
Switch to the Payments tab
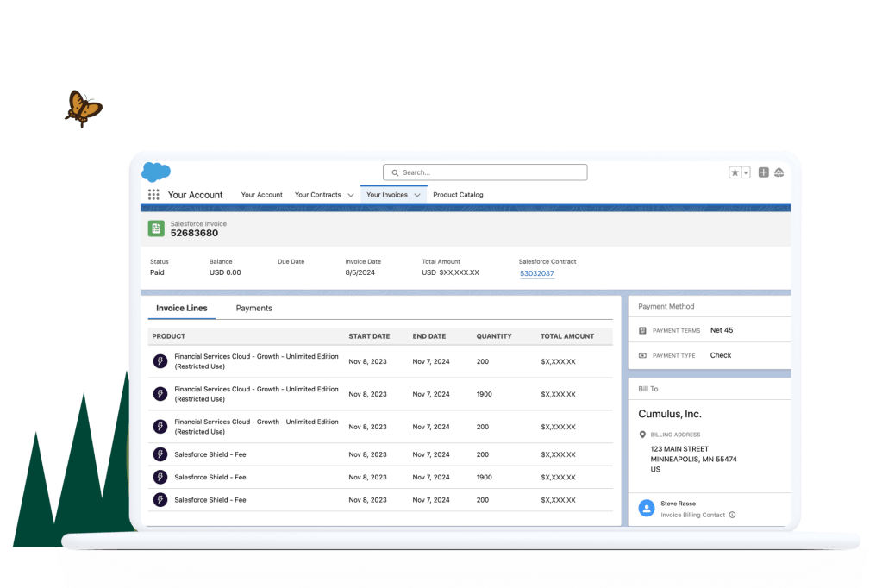(x=253, y=309)
